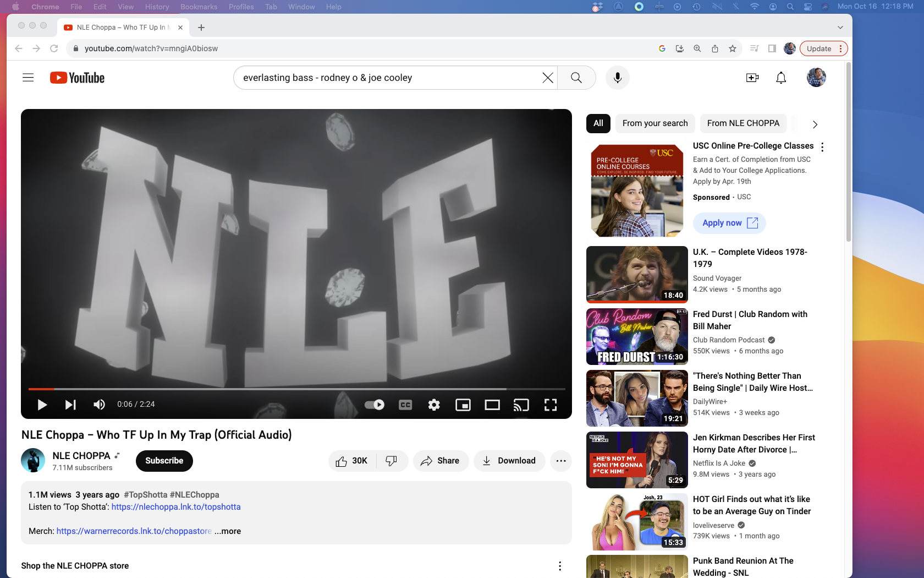The height and width of the screenshot is (578, 924).
Task: Open options menu for USC ad
Action: tap(822, 147)
